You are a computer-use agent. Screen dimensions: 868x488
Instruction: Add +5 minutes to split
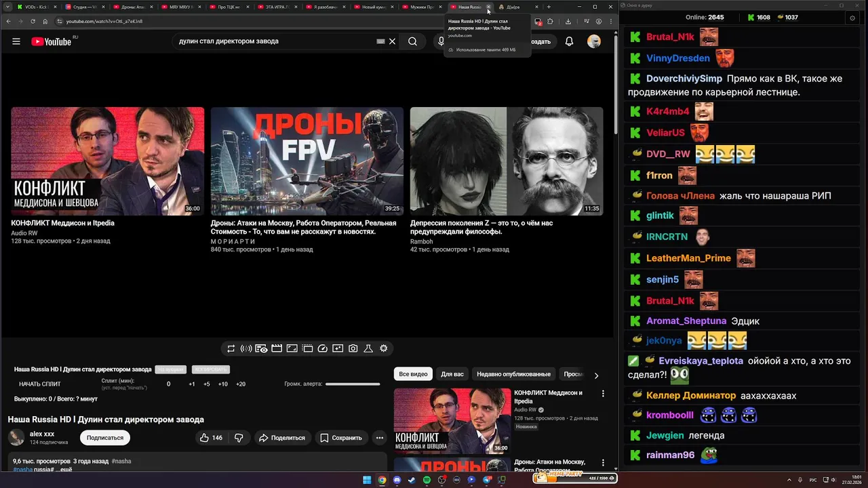[207, 384]
